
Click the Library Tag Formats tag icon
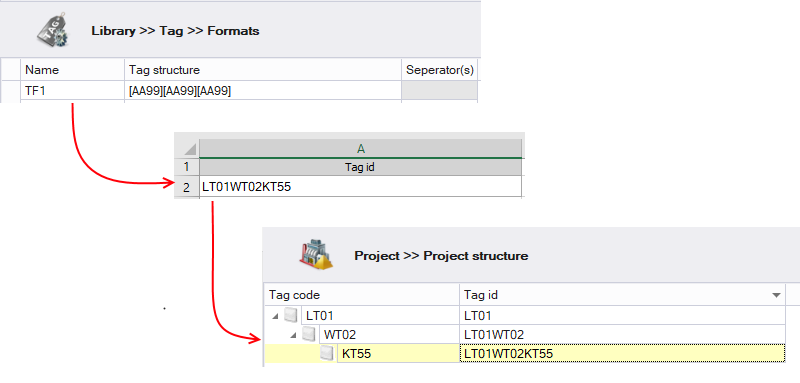(53, 32)
